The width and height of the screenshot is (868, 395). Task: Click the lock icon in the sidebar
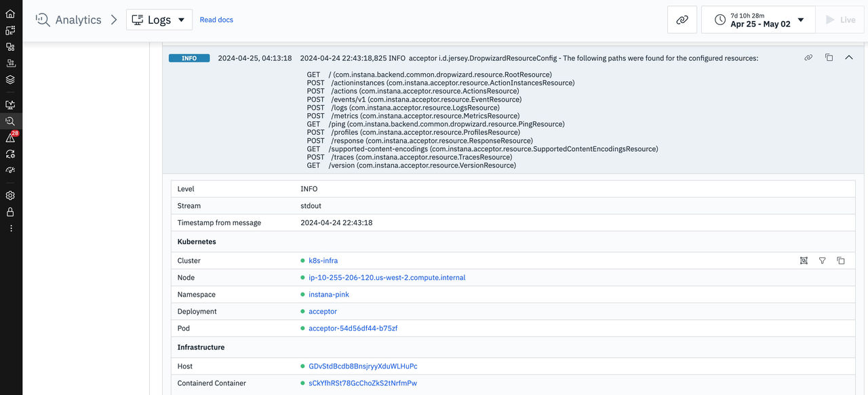point(10,212)
